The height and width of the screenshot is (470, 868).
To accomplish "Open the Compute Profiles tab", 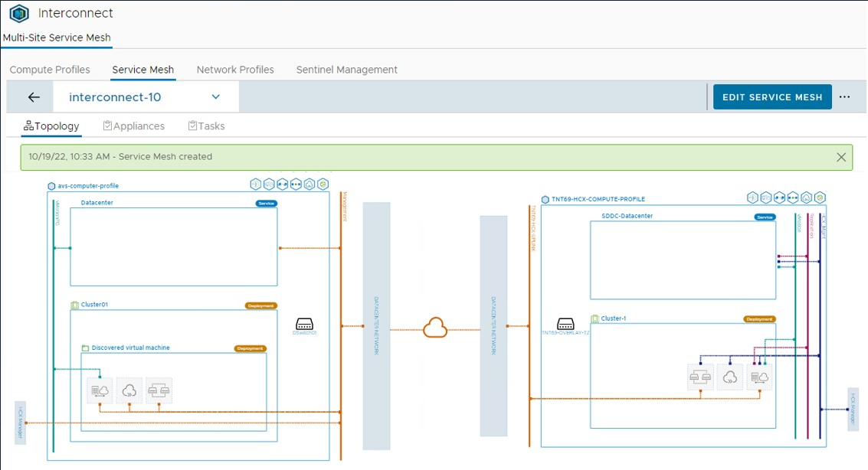I will coord(50,70).
